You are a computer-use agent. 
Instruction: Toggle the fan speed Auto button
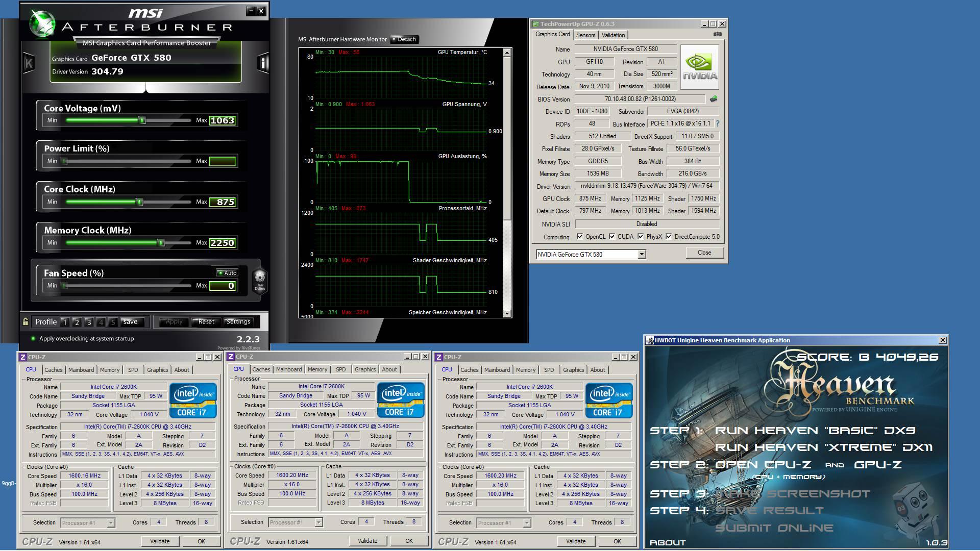227,273
